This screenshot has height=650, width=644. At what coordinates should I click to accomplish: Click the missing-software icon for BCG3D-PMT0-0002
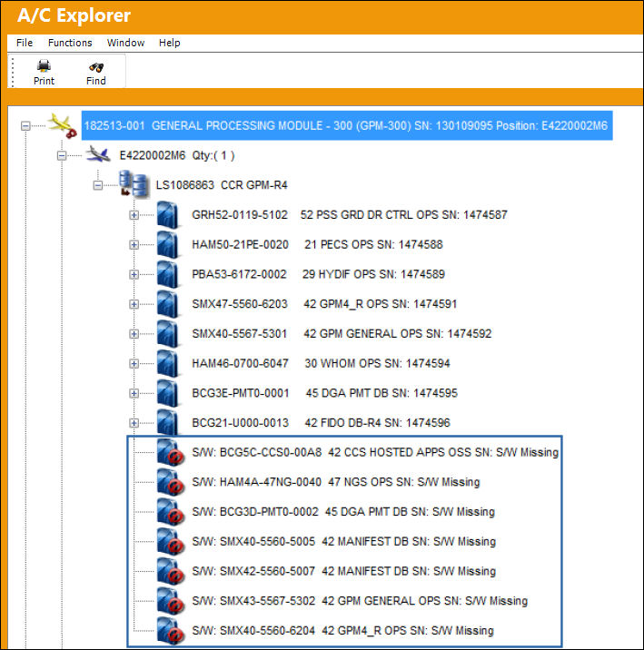point(171,512)
